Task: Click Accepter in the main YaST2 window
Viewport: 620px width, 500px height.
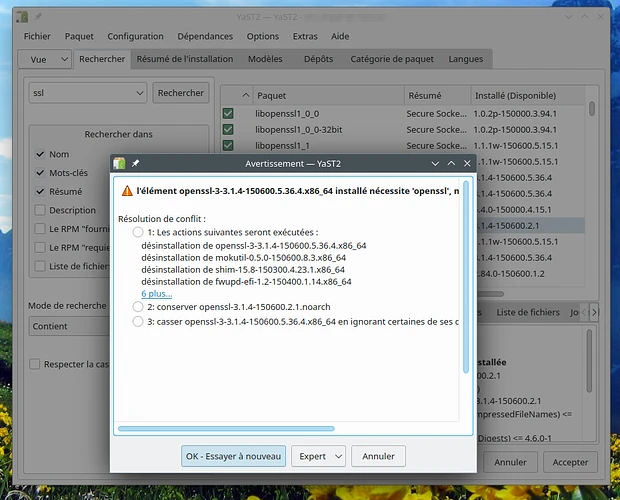Action: pyautogui.click(x=570, y=462)
